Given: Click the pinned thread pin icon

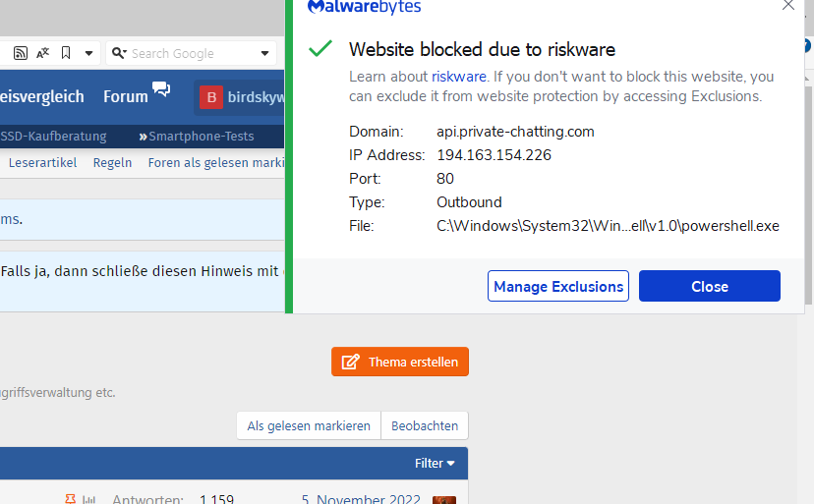Looking at the screenshot, I should coord(70,499).
